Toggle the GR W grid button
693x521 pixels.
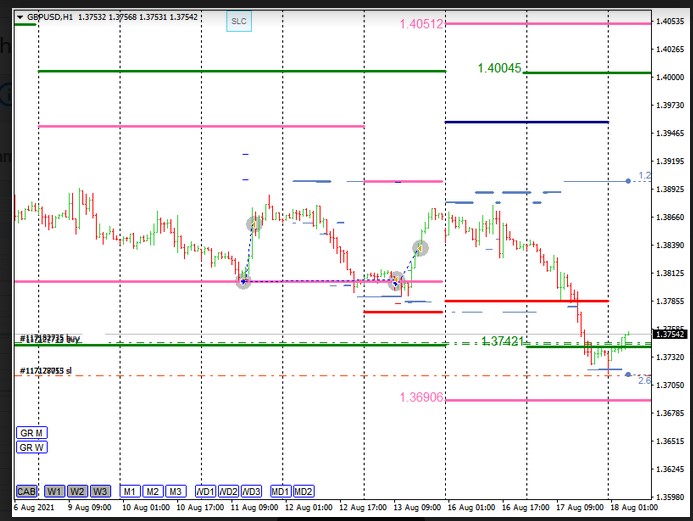(x=31, y=447)
